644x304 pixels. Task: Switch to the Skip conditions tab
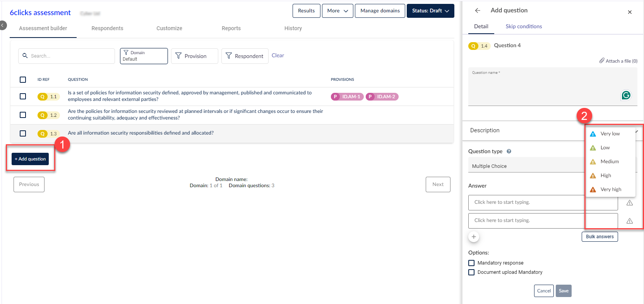pos(524,26)
